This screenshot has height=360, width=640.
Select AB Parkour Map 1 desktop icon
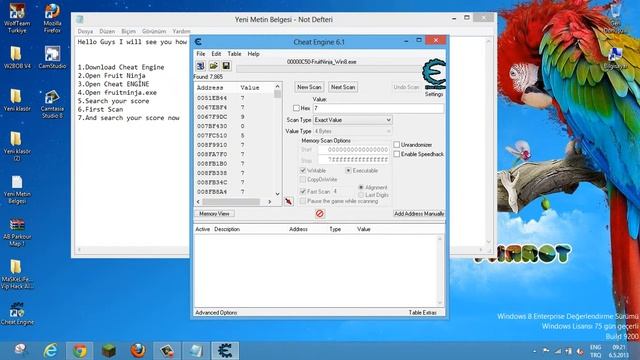(17, 233)
